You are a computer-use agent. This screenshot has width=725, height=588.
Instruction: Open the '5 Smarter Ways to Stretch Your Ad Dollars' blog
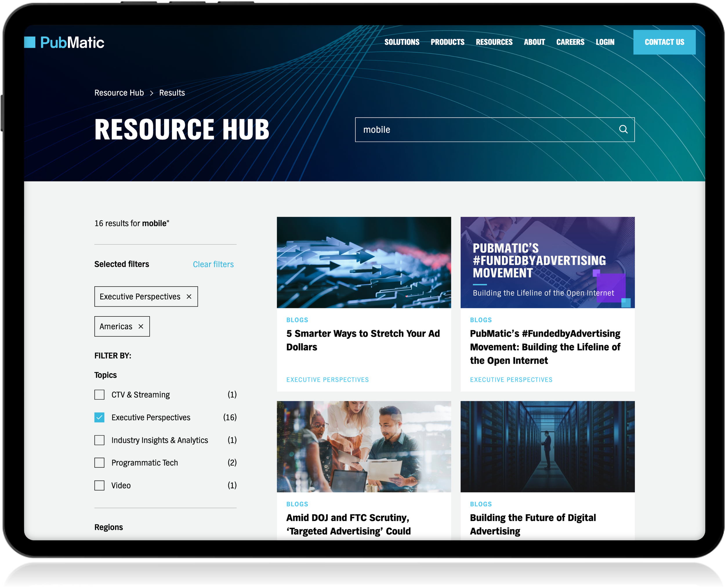click(363, 340)
